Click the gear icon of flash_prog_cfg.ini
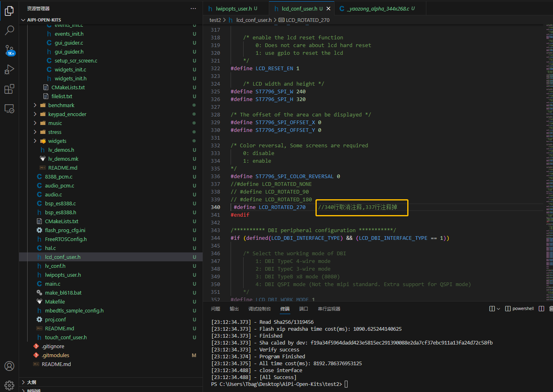The width and height of the screenshot is (553, 392). point(39,230)
